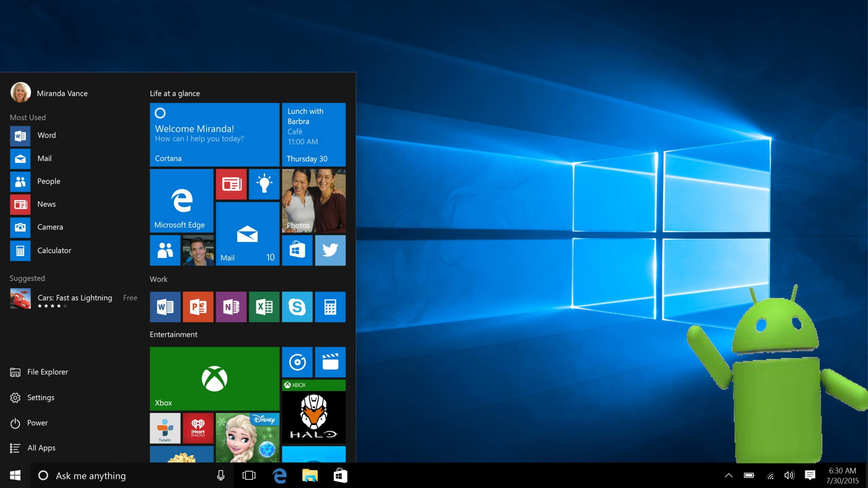
Task: Open the Action Center notifications icon
Action: 810,475
